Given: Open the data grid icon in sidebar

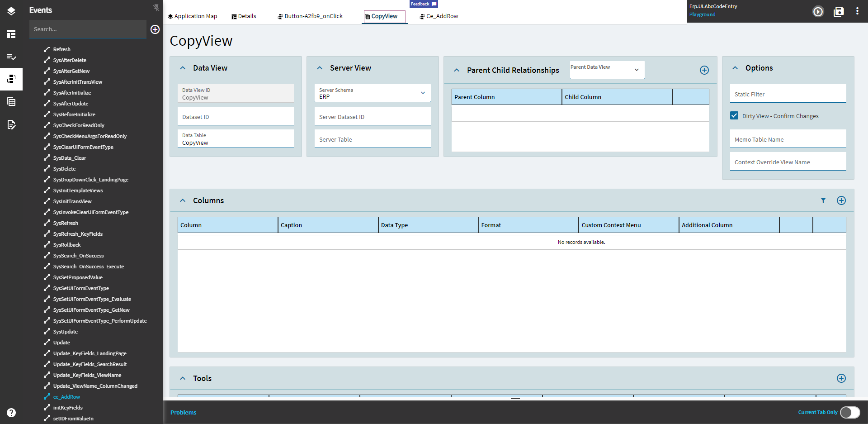Looking at the screenshot, I should [11, 102].
